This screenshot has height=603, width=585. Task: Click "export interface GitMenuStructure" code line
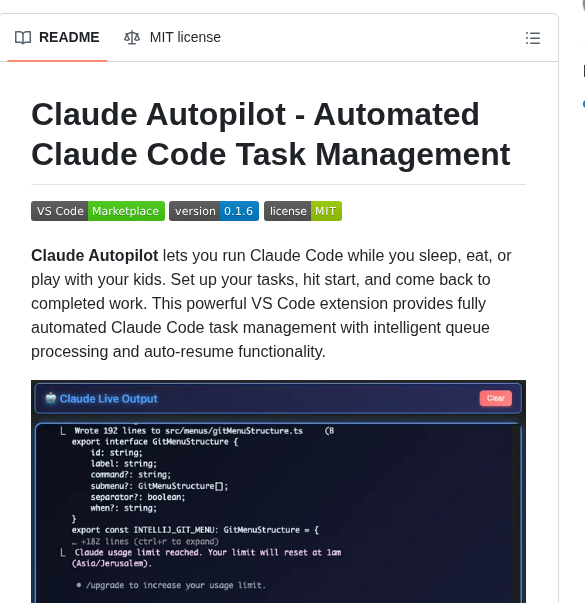[x=155, y=442]
